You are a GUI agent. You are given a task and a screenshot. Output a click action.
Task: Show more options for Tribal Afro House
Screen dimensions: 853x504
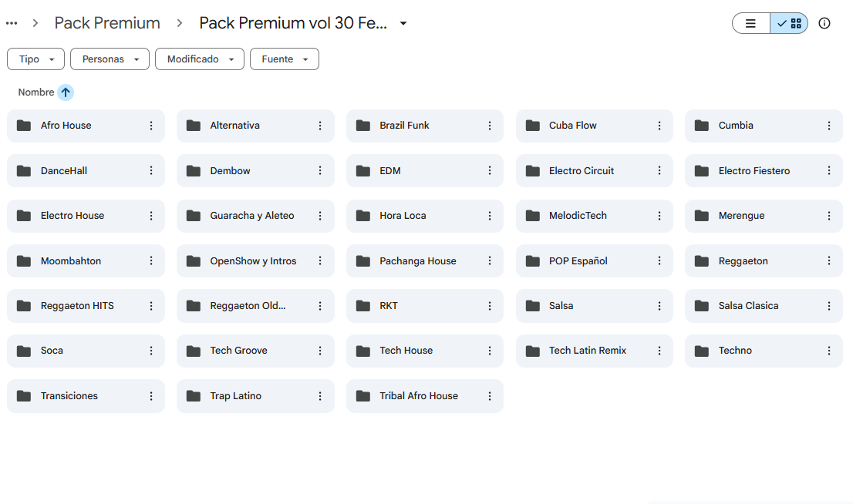pos(490,396)
